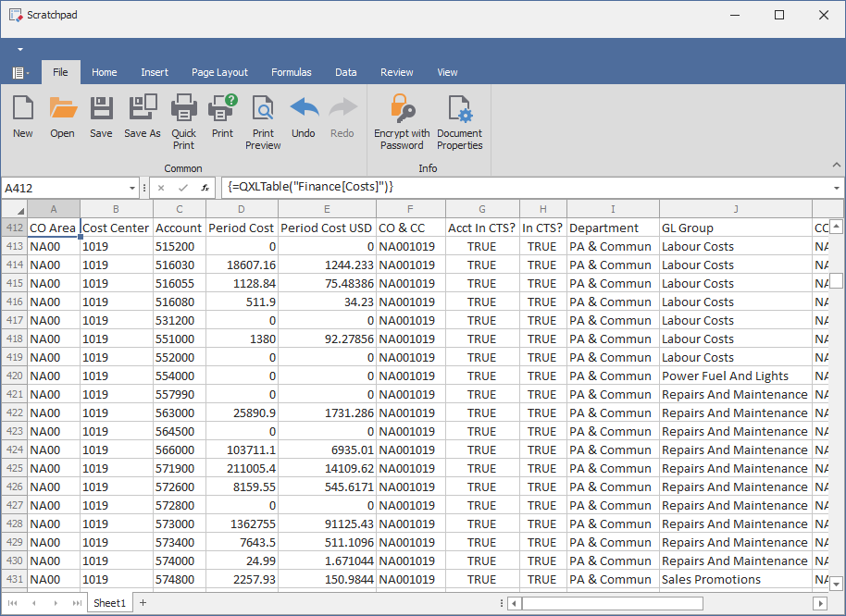Click the Print icon

click(x=222, y=117)
